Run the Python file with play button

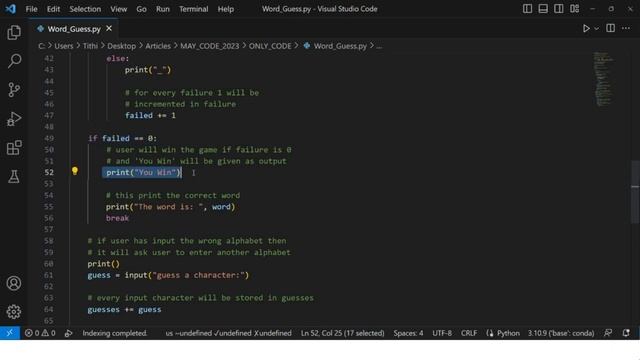point(586,28)
